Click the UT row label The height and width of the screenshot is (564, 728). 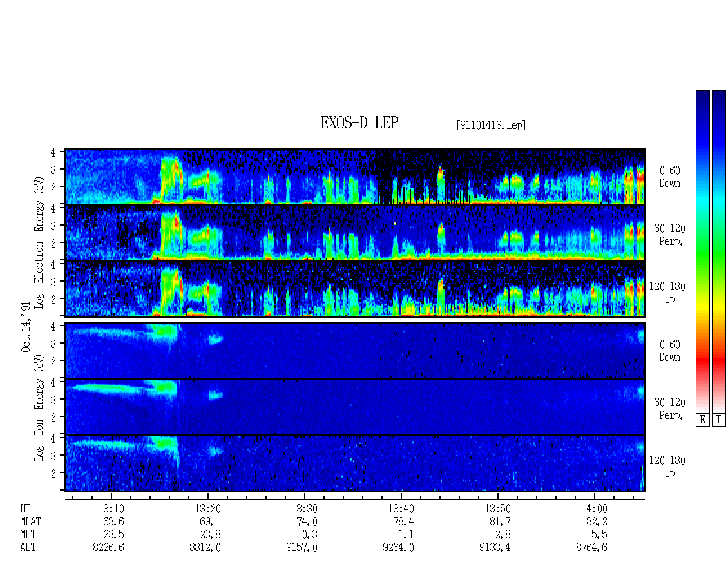click(25, 509)
